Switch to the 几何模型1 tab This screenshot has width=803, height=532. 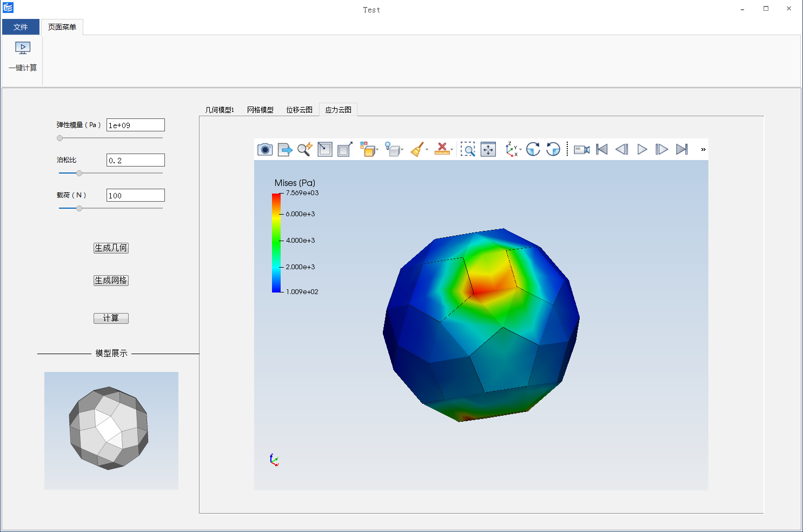220,110
